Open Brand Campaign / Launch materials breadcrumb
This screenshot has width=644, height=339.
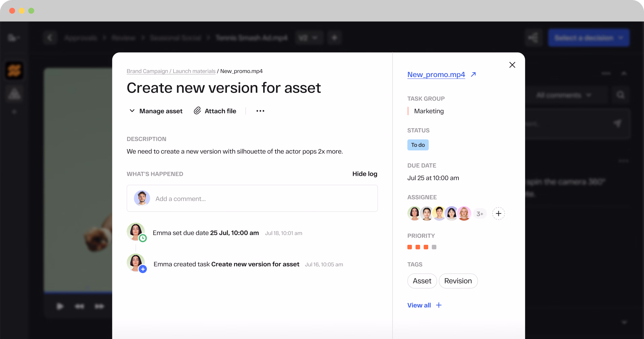tap(171, 71)
